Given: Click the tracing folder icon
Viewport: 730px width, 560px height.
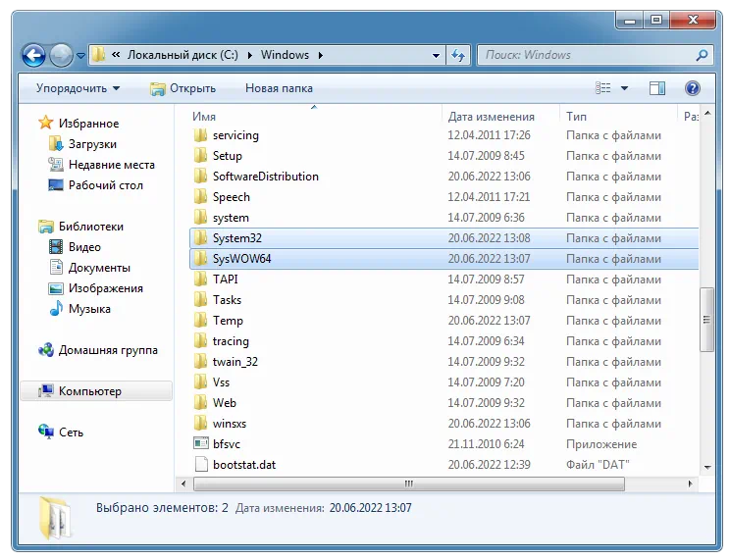Looking at the screenshot, I should 201,341.
